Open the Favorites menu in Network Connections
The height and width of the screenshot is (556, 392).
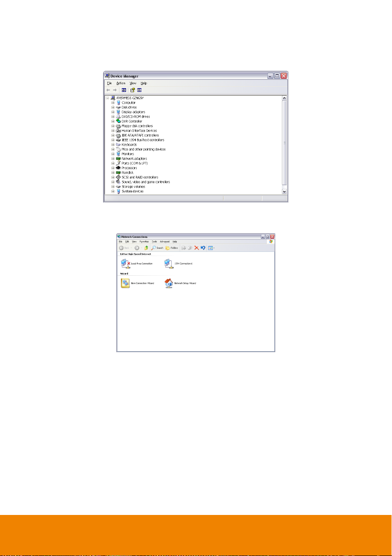[144, 242]
